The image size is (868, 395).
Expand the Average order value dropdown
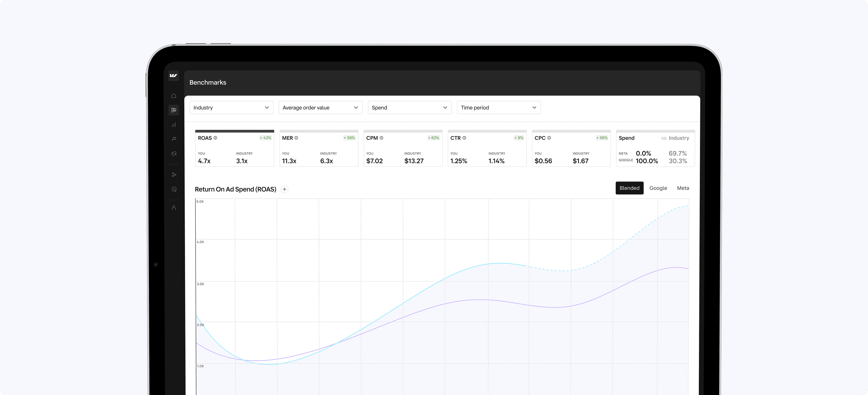pyautogui.click(x=320, y=108)
